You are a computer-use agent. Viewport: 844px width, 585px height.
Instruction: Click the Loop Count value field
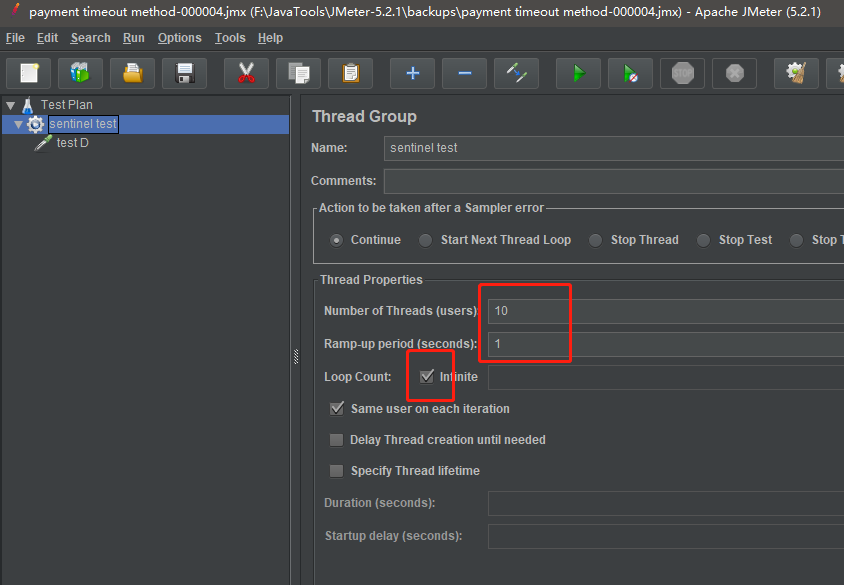(x=666, y=377)
